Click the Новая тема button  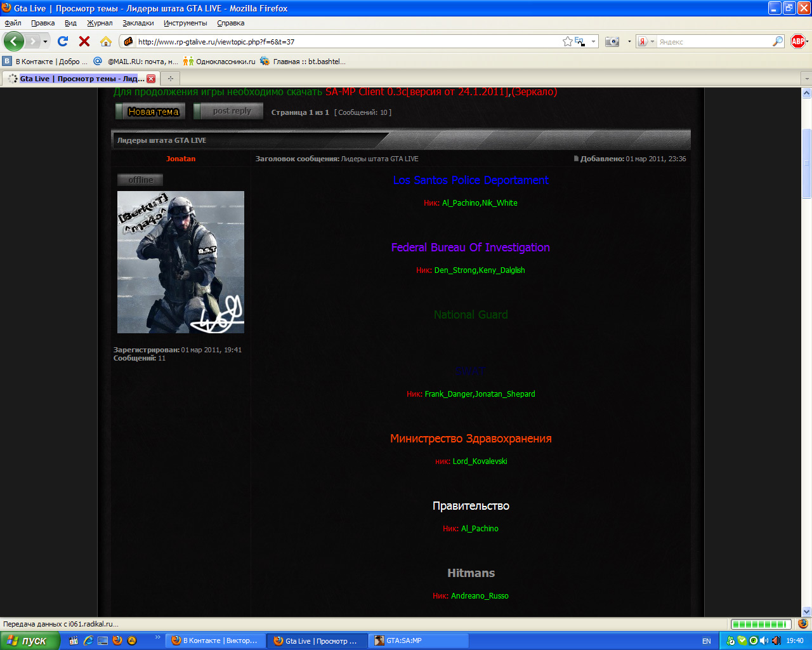[150, 111]
